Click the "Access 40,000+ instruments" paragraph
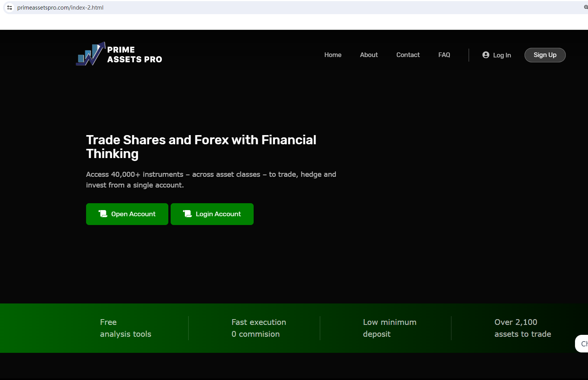This screenshot has width=588, height=380. [211, 179]
